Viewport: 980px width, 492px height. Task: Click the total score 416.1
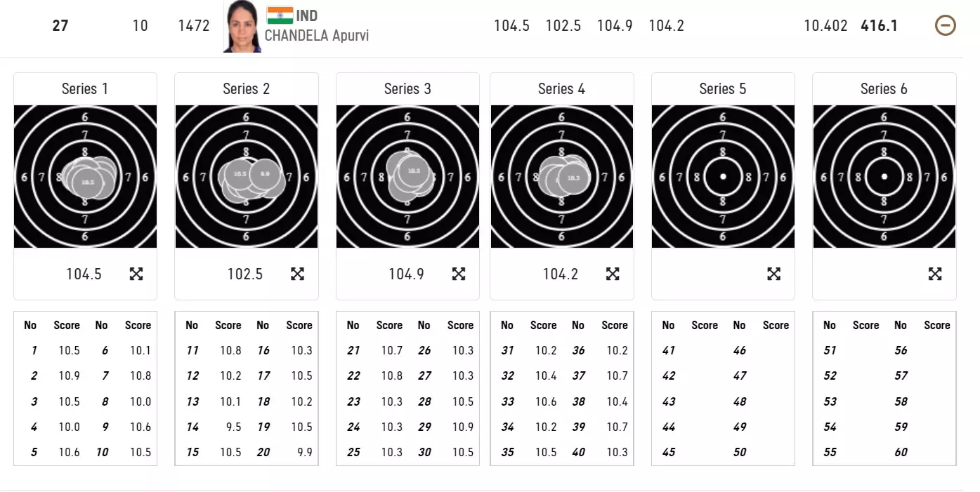(879, 26)
